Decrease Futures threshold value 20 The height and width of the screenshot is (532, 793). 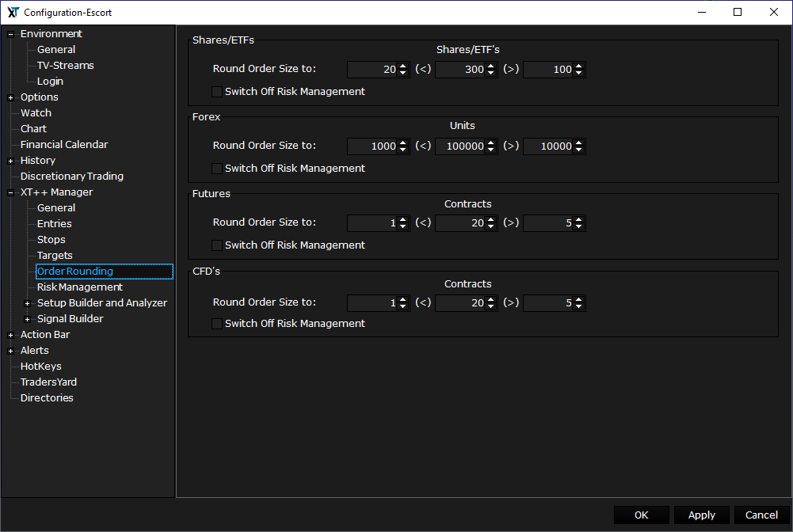tap(490, 226)
